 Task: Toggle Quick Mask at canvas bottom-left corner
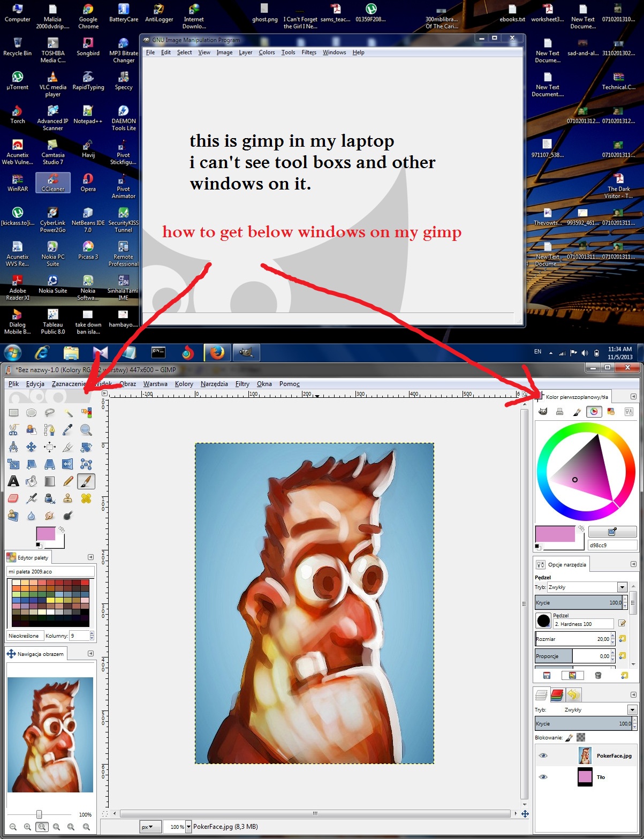(x=105, y=814)
